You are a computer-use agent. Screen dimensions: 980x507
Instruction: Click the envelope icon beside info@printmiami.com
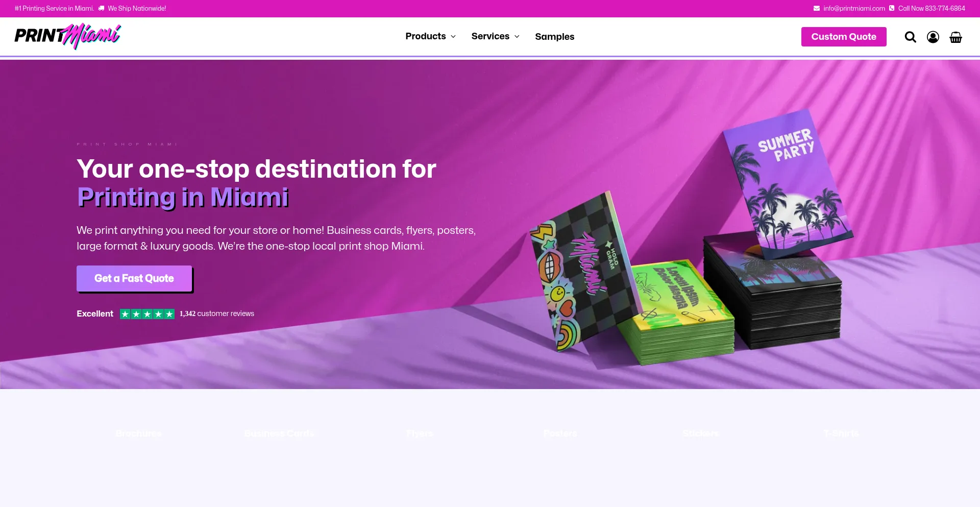[x=817, y=8]
